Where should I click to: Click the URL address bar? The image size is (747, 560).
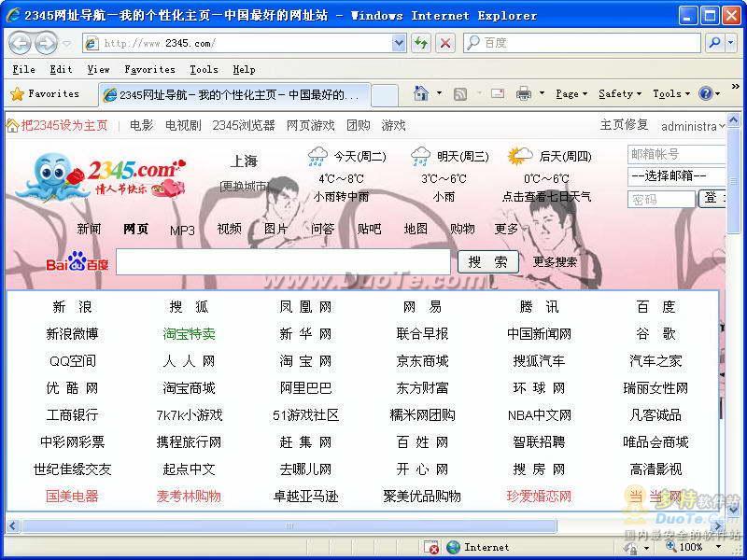[238, 43]
